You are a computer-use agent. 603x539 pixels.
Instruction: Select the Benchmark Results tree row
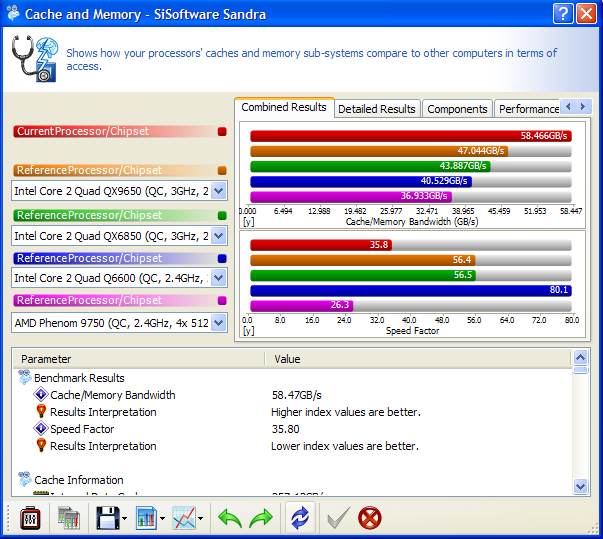[79, 378]
